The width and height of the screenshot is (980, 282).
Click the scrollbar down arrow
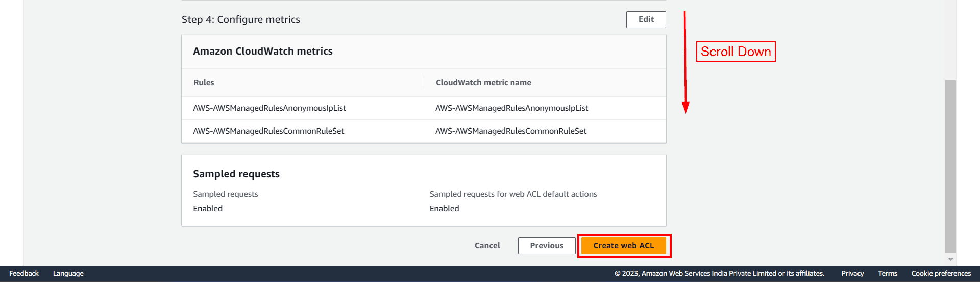(950, 259)
